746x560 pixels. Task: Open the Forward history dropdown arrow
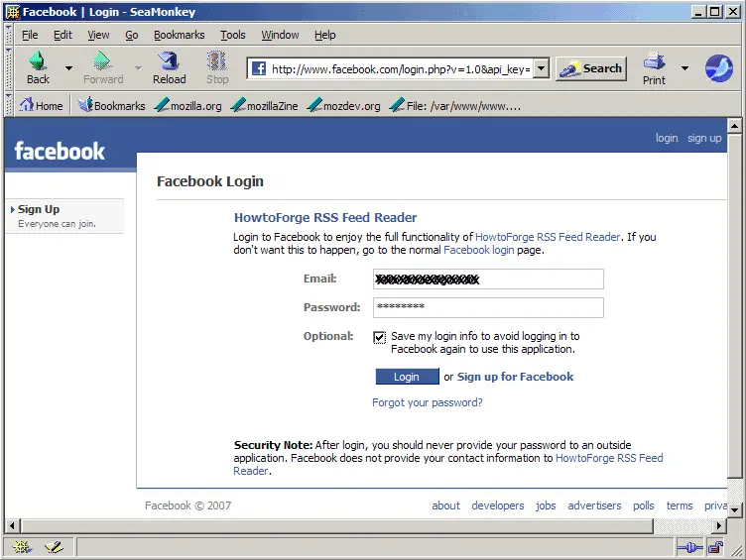click(138, 68)
